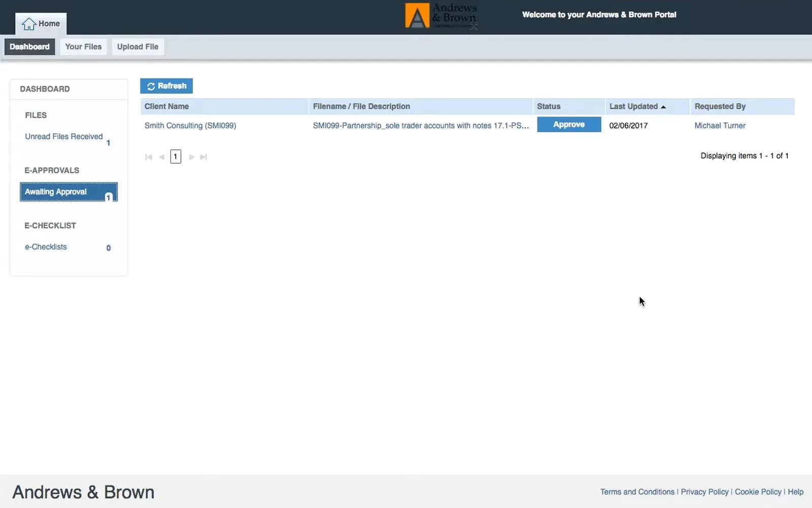The image size is (812, 508).
Task: Switch to Your Files tab
Action: [x=83, y=47]
